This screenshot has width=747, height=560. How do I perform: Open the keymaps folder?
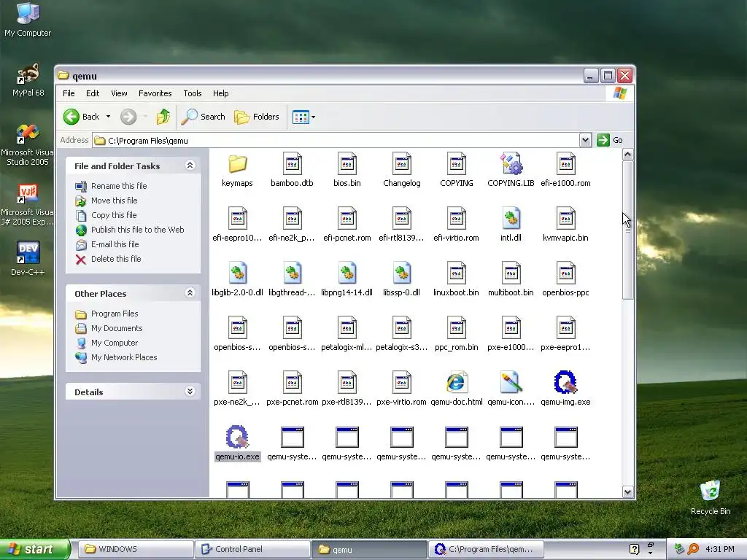tap(237, 164)
